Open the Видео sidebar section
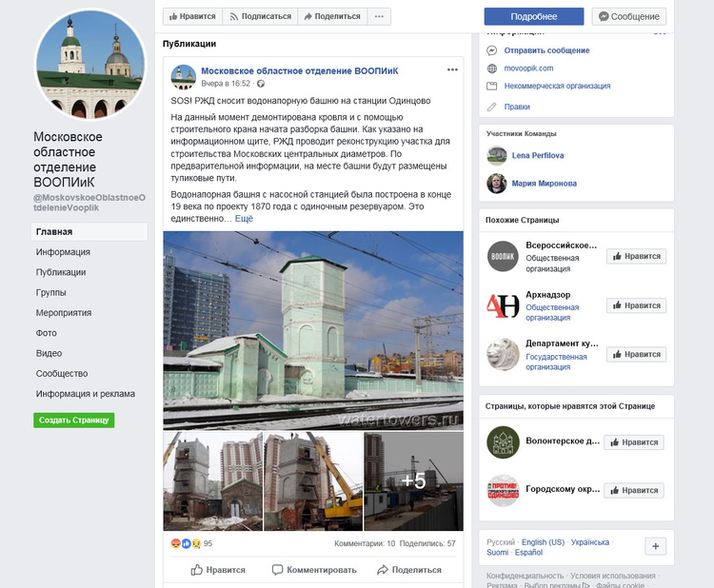Image resolution: width=714 pixels, height=588 pixels. tap(49, 353)
